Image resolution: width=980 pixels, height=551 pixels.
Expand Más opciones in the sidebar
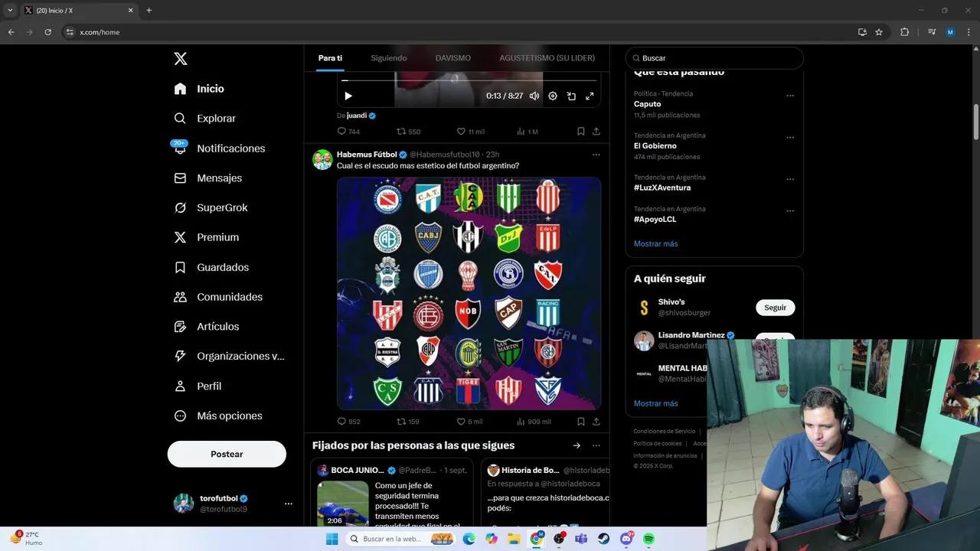[217, 416]
